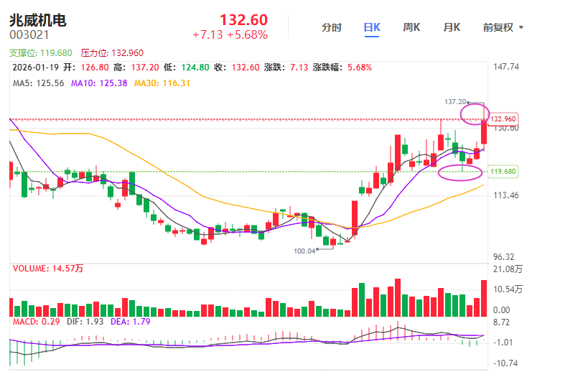Viewport: 588px width, 372px height.
Task: Open the 周K weekly chart tab
Action: click(x=411, y=27)
